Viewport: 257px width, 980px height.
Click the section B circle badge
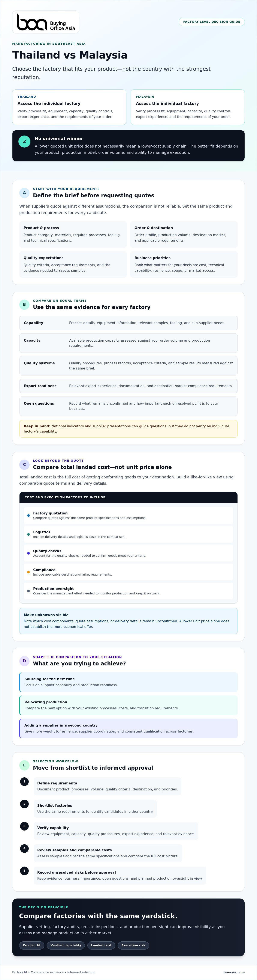point(24,304)
